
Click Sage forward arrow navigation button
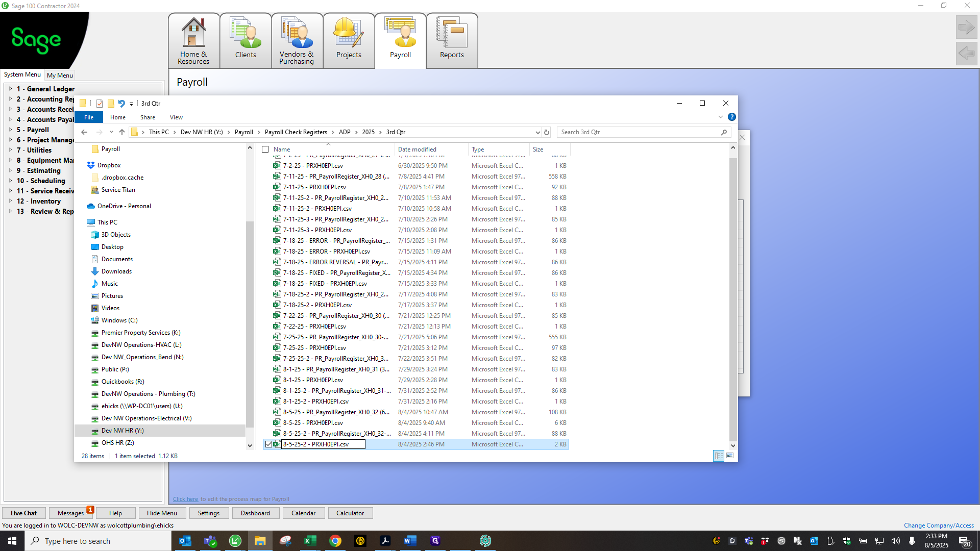[966, 27]
